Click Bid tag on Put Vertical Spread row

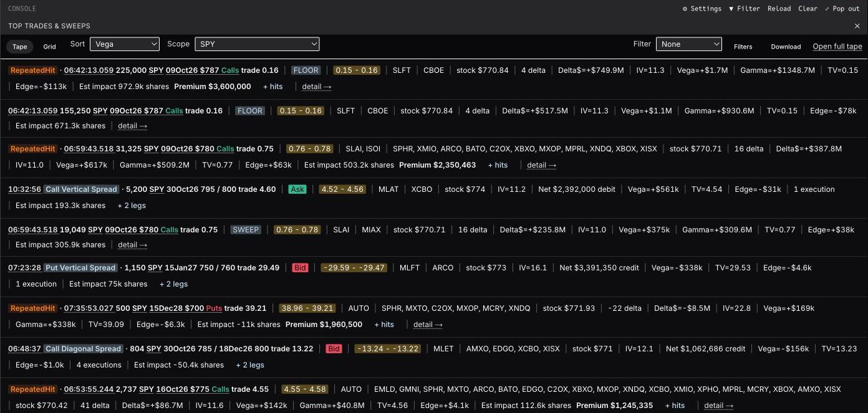click(301, 268)
